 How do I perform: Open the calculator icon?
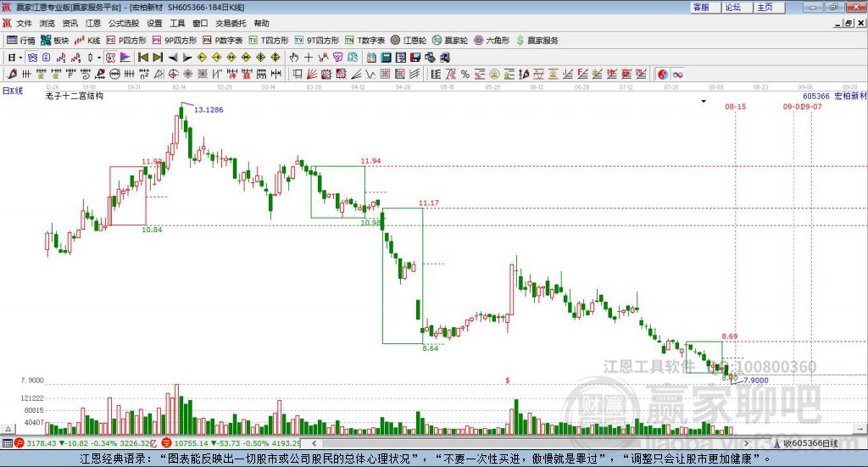(386, 58)
